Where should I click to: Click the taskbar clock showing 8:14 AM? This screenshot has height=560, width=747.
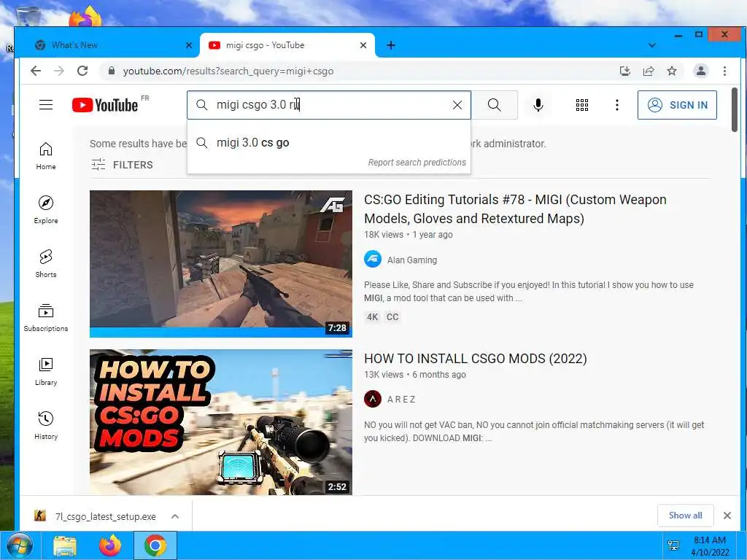(x=710, y=545)
